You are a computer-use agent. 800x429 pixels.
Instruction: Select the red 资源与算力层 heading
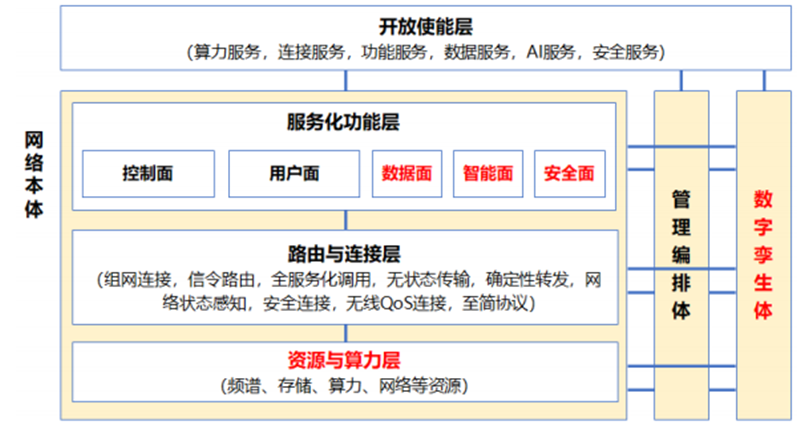344,360
